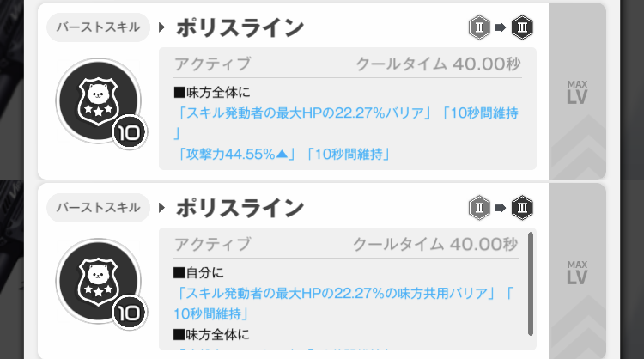This screenshot has width=644, height=359.
Task: Expand the MAX LV panel on the upper card
Action: click(577, 90)
